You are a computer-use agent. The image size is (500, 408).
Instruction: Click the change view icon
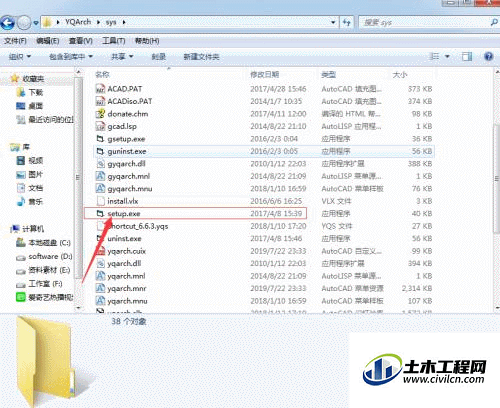(435, 56)
